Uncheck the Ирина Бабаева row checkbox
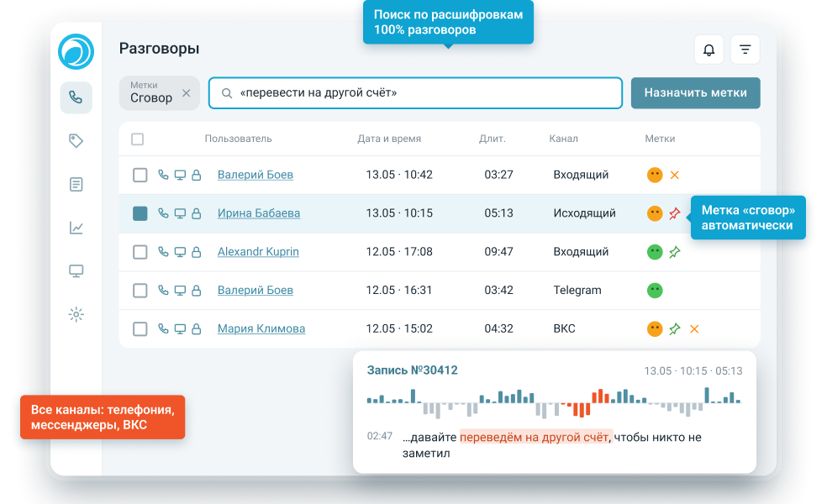 tap(140, 213)
